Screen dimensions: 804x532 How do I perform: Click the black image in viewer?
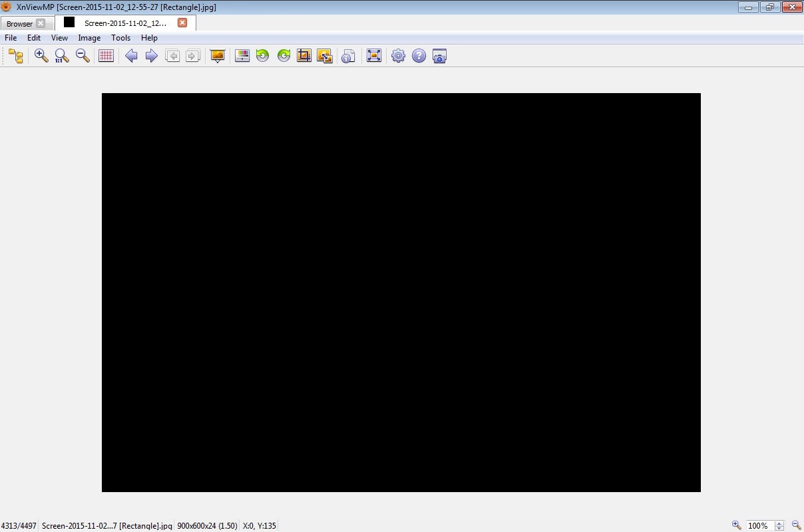(401, 293)
